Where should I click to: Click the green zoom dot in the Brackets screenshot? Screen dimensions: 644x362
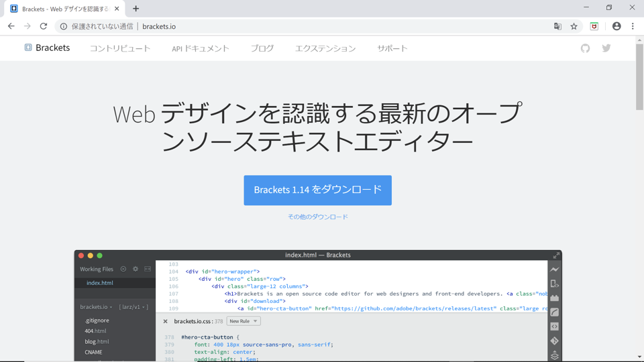click(x=99, y=255)
